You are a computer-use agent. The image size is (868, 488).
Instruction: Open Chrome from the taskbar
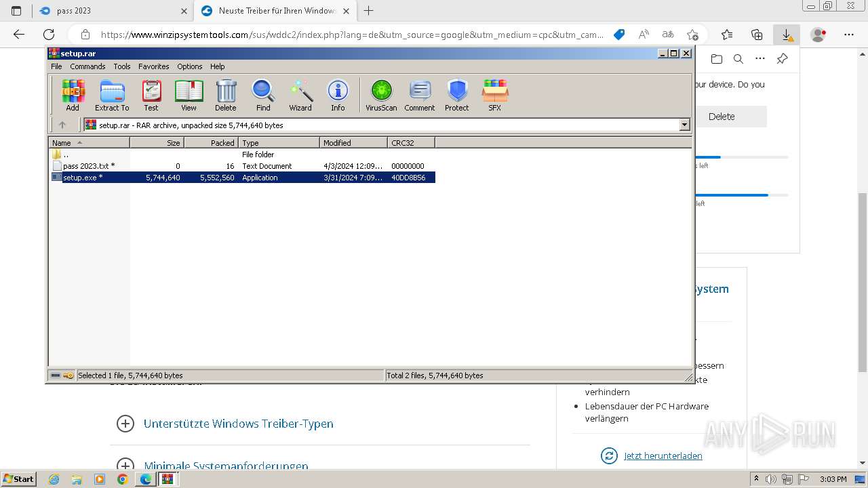coord(122,479)
